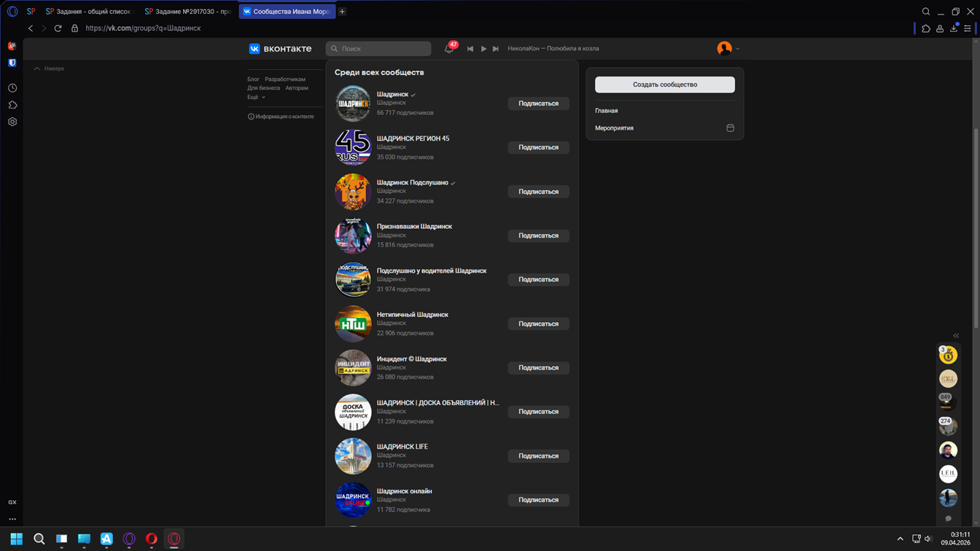Screen dimensions: 980x551
Task: Select the Сообщества Ивана tab
Action: pyautogui.click(x=287, y=12)
